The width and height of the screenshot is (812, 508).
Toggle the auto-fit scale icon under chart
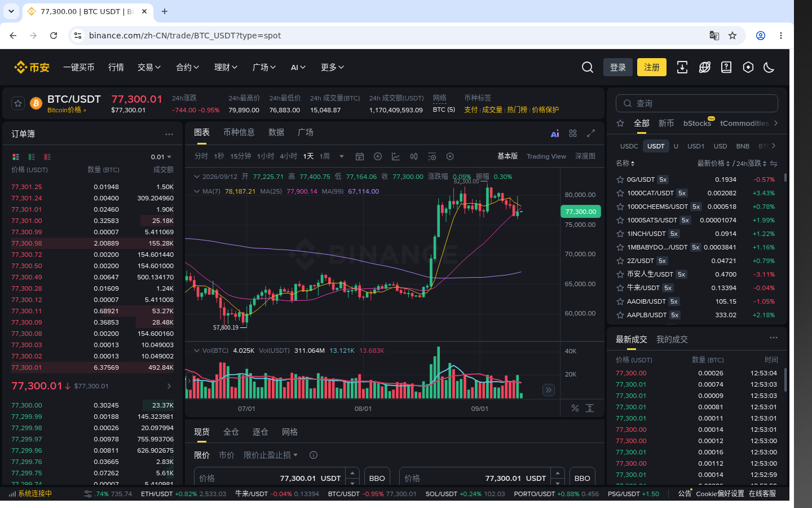tap(590, 408)
